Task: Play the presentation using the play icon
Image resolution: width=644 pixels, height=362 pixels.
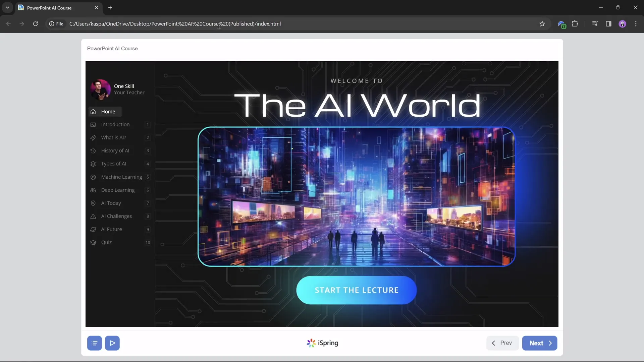Action: [x=112, y=343]
